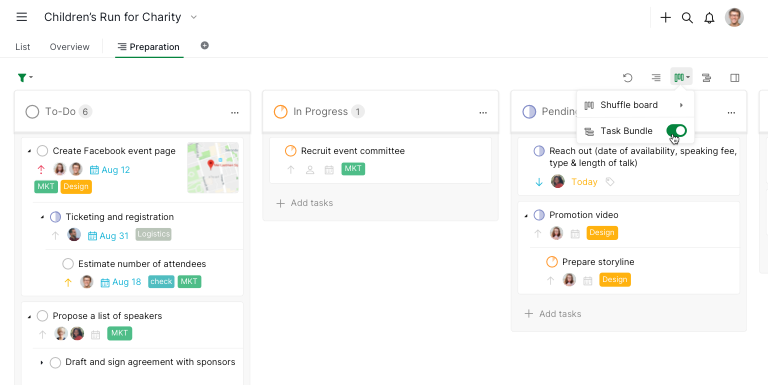This screenshot has height=385, width=768.
Task: Change status of Ticketing and registration
Action: (x=55, y=217)
